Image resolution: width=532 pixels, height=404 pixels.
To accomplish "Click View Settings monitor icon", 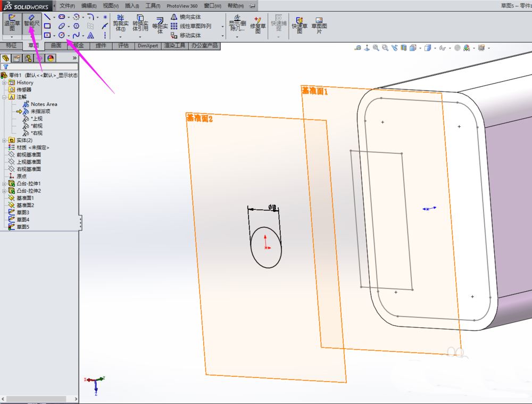I will click(481, 48).
